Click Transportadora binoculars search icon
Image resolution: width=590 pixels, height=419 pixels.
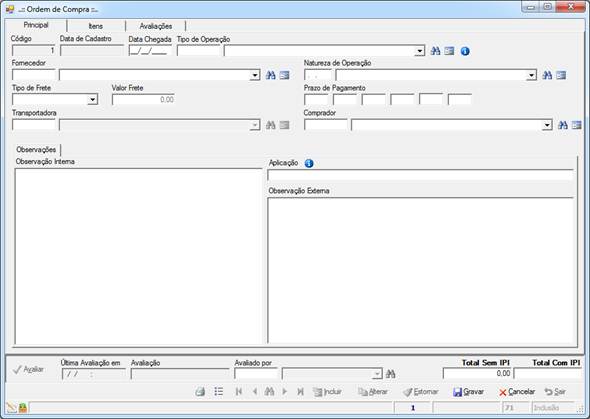(271, 125)
